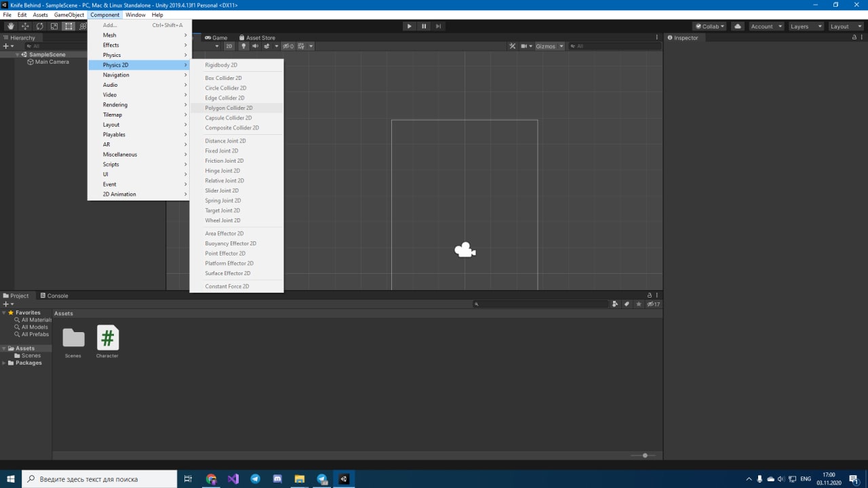Choose Rigidbody 2D from submenu
Screen dimensions: 868x488
pyautogui.click(x=237, y=65)
